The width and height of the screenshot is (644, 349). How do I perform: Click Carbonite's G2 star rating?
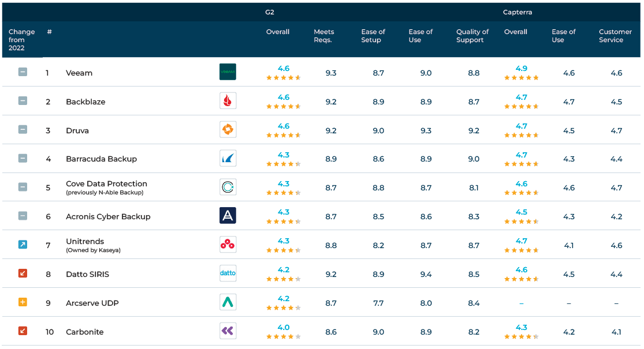coord(284,337)
